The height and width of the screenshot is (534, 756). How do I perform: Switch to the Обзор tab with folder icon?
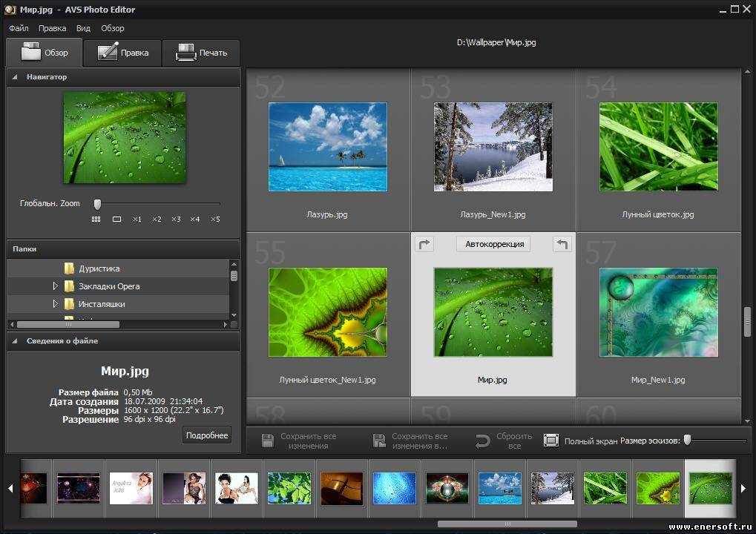pos(45,53)
